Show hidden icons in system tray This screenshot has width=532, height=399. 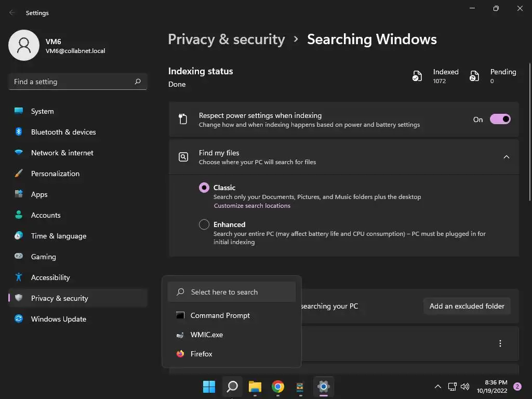(437, 387)
